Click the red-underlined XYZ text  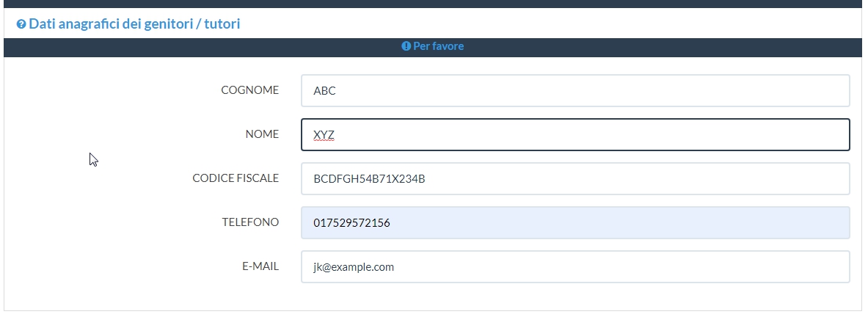(x=324, y=135)
